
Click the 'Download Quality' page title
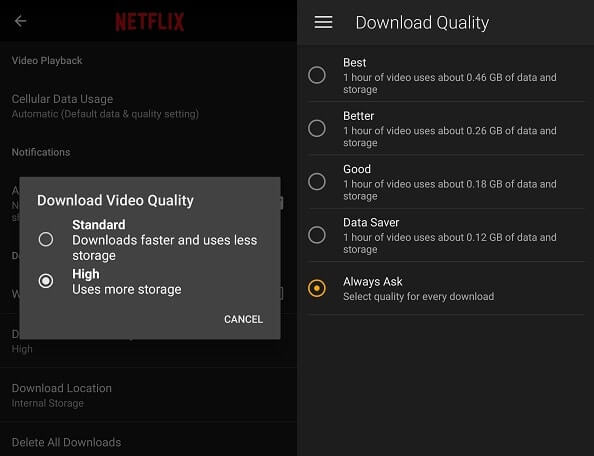pos(422,22)
